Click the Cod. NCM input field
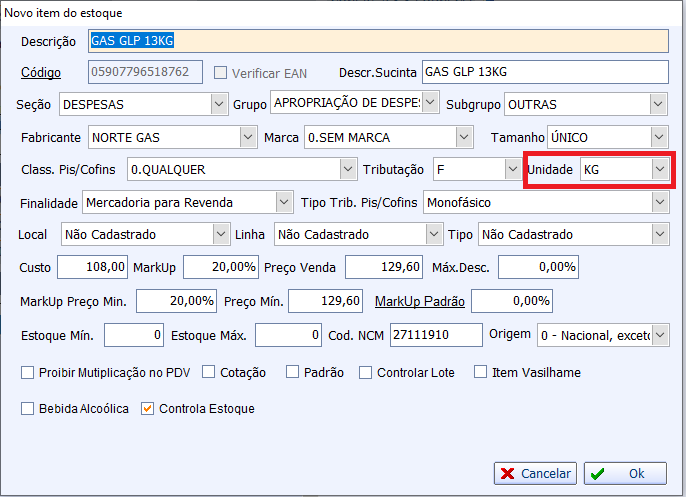This screenshot has width=686, height=497. 434,333
